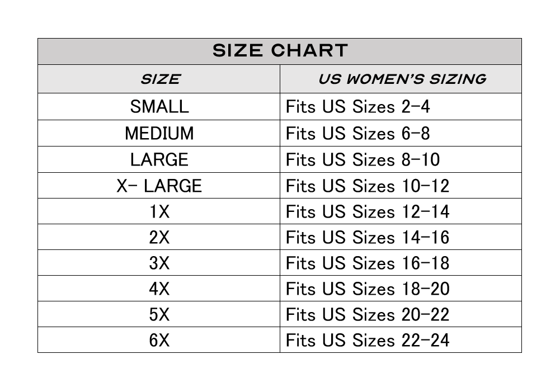Select the 1X size cell
Screen dimensions: 560x392
pyautogui.click(x=159, y=211)
